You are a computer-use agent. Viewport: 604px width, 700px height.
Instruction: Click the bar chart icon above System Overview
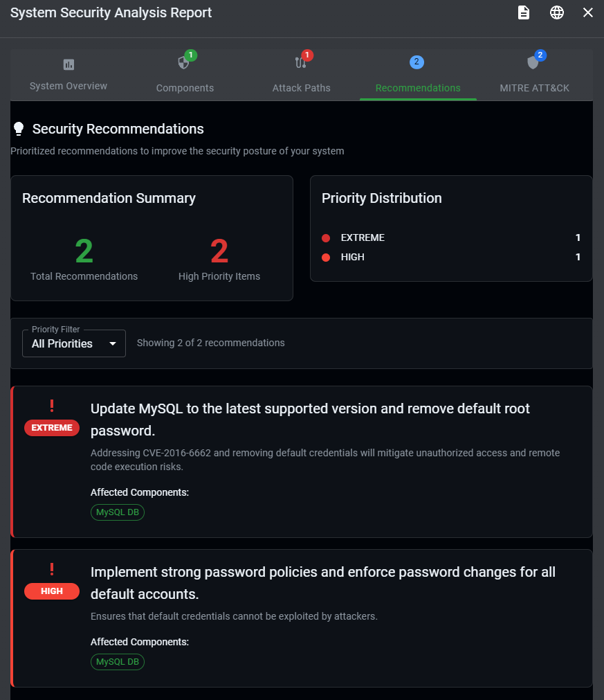tap(68, 63)
